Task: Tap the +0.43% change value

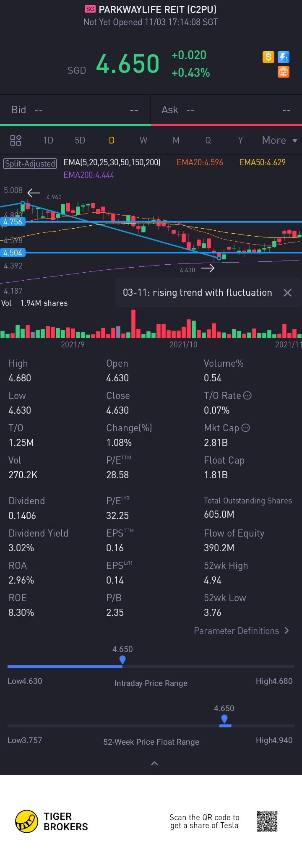Action: tap(191, 73)
